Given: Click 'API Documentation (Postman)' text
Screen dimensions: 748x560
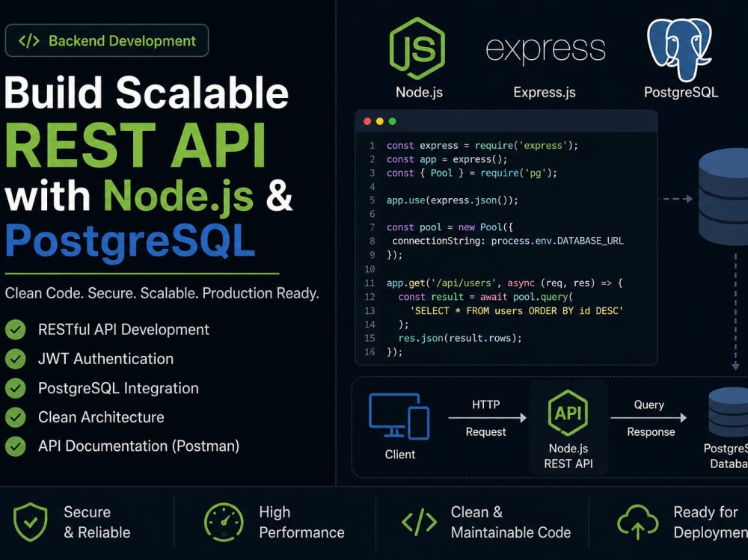Looking at the screenshot, I should pyautogui.click(x=139, y=446).
